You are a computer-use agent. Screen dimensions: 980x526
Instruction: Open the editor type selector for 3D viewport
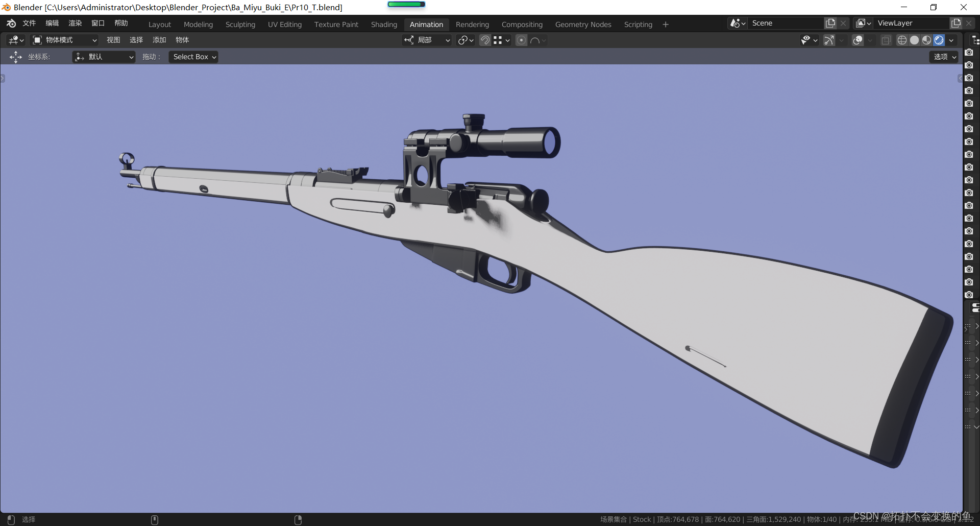[x=16, y=40]
